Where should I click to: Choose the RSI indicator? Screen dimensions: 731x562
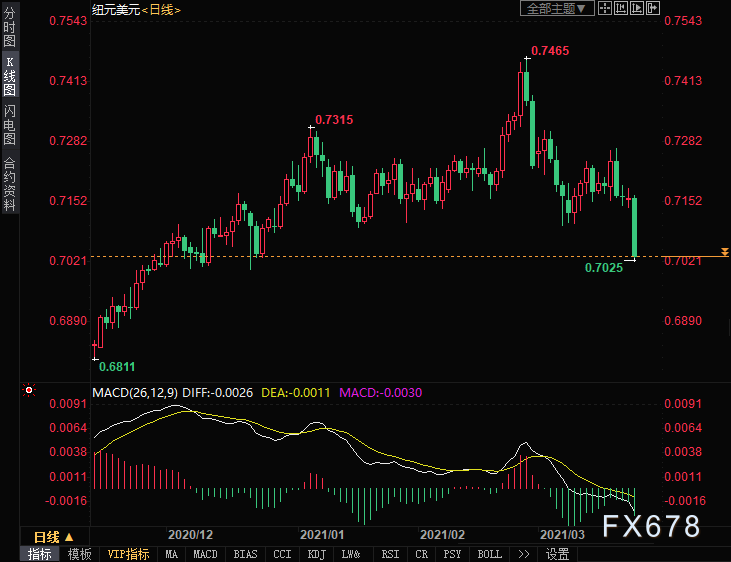390,554
